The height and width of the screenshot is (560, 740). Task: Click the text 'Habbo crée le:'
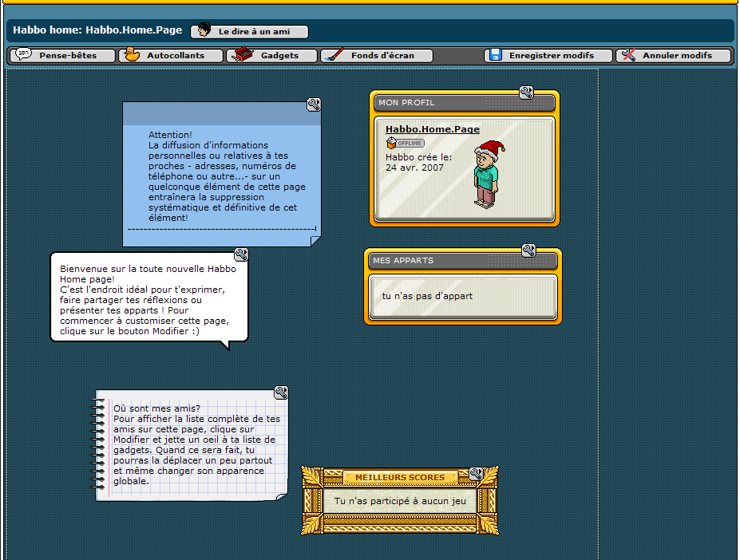click(x=418, y=157)
